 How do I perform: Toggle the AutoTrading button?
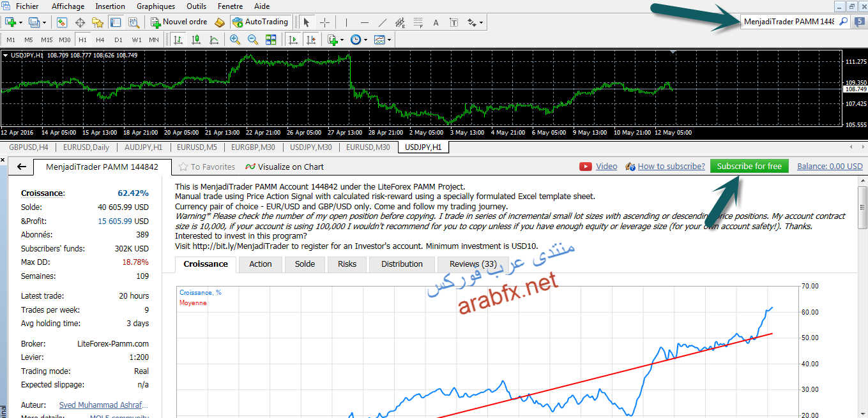pyautogui.click(x=260, y=22)
